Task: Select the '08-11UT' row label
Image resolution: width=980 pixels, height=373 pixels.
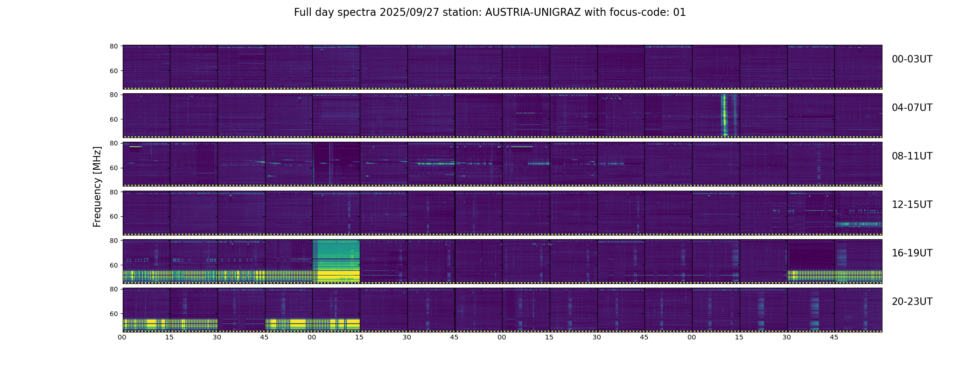Action: tap(912, 156)
